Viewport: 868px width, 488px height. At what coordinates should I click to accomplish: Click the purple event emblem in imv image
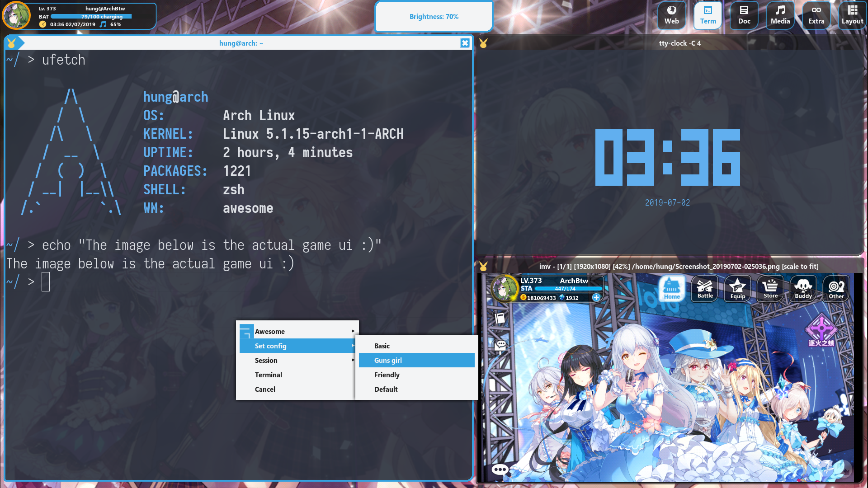point(821,330)
